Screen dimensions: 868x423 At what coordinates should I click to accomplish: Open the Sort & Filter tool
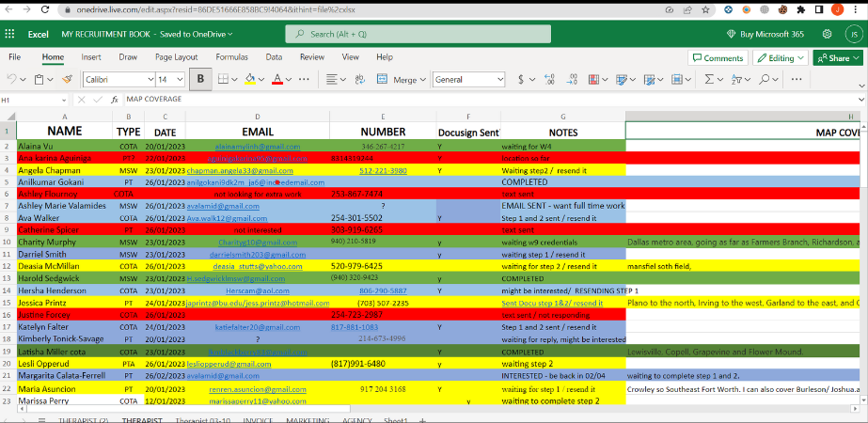[x=737, y=80]
